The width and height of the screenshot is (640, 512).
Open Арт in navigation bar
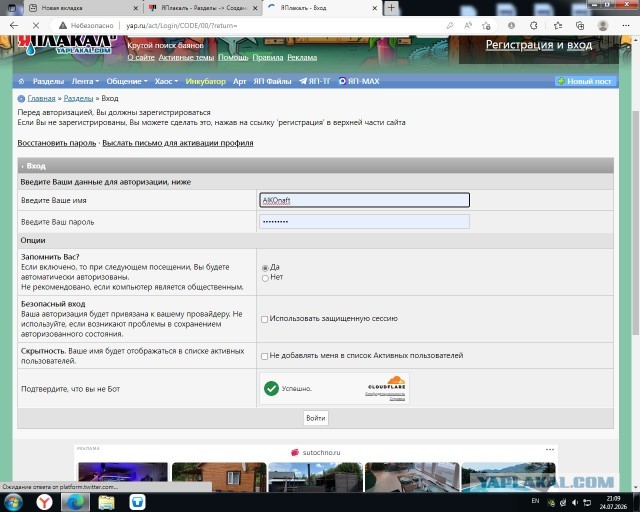[240, 81]
